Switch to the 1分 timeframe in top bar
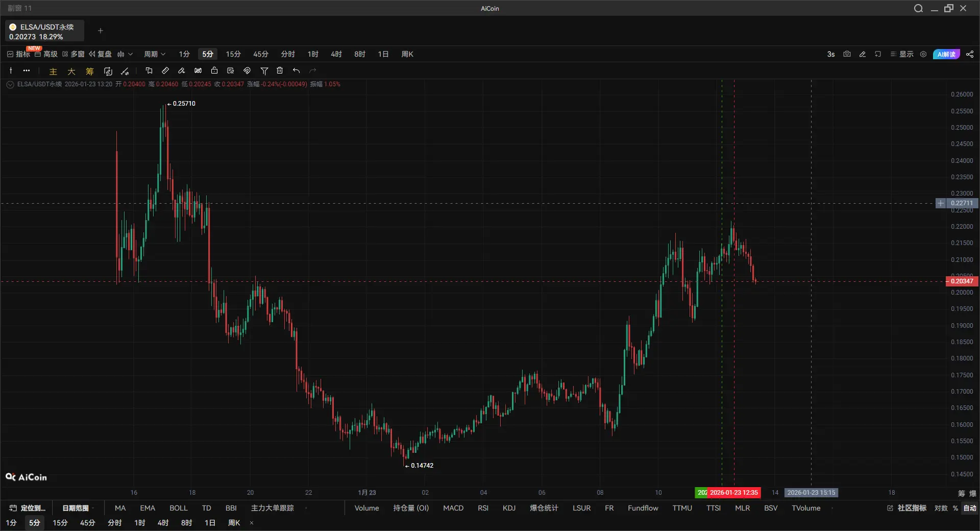 (x=184, y=54)
